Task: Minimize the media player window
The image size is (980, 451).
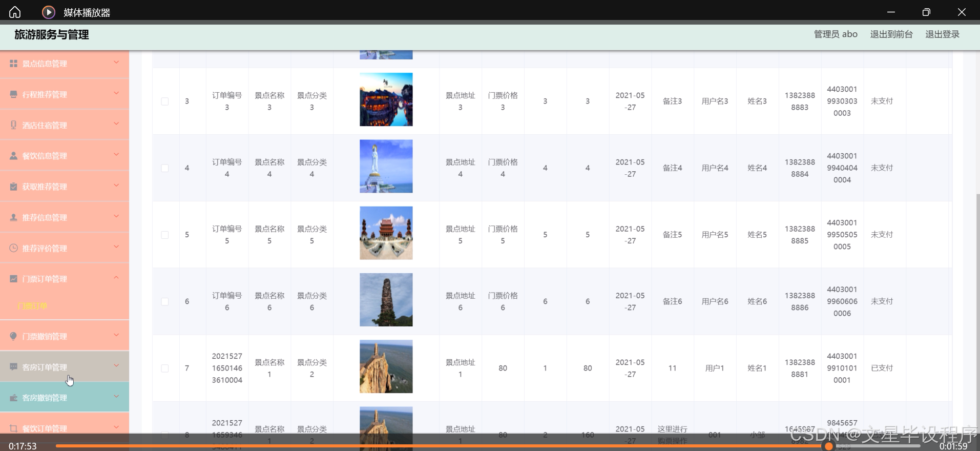Action: coord(891,12)
